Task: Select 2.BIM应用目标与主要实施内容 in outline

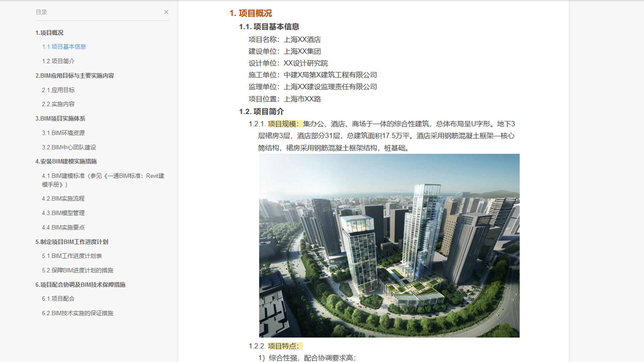Action: 74,76
